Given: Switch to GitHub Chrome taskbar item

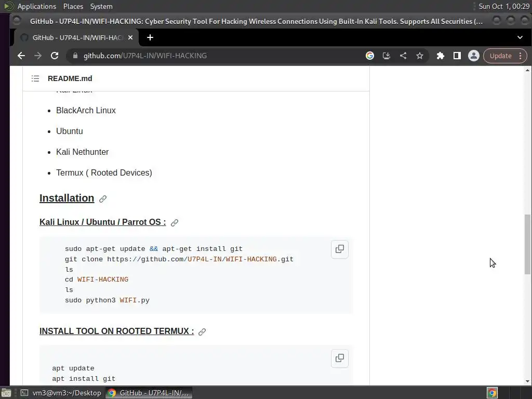Looking at the screenshot, I should [149, 393].
